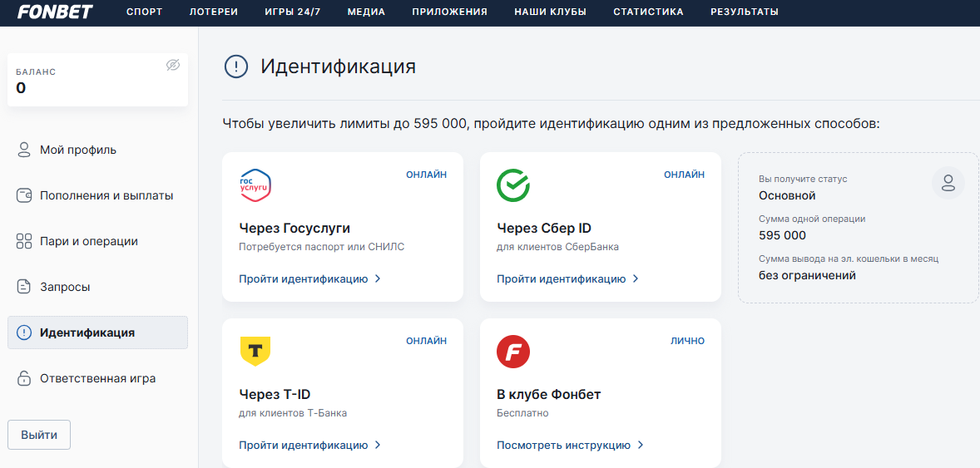Click the document icon for Запросы
This screenshot has width=980, height=468.
[24, 287]
